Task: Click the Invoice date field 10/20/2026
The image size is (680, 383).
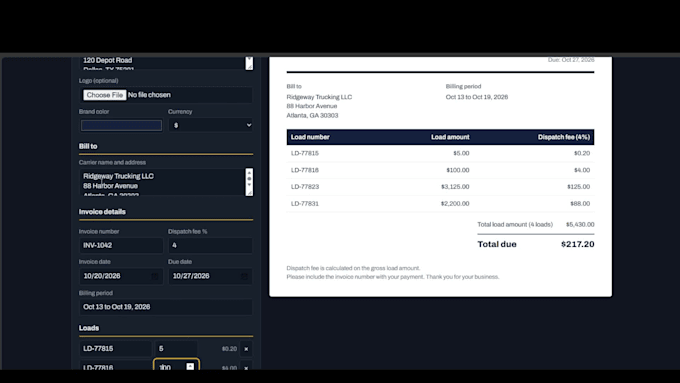Action: click(121, 276)
